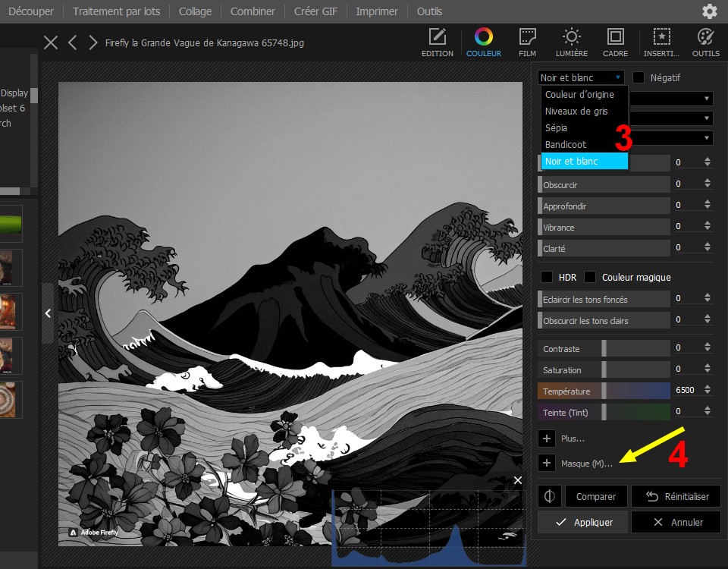Choose Couleur d'origine from the list
Screen dimensions: 728x569
[x=584, y=94]
